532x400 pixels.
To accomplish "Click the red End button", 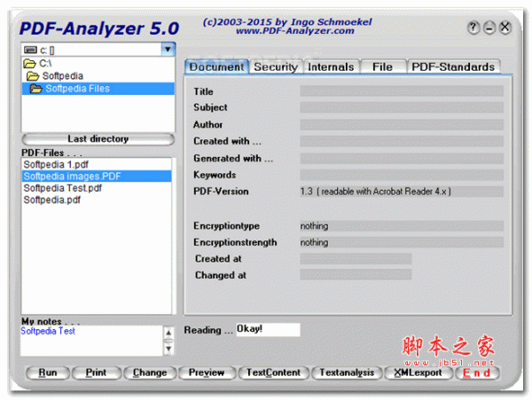I will (477, 373).
